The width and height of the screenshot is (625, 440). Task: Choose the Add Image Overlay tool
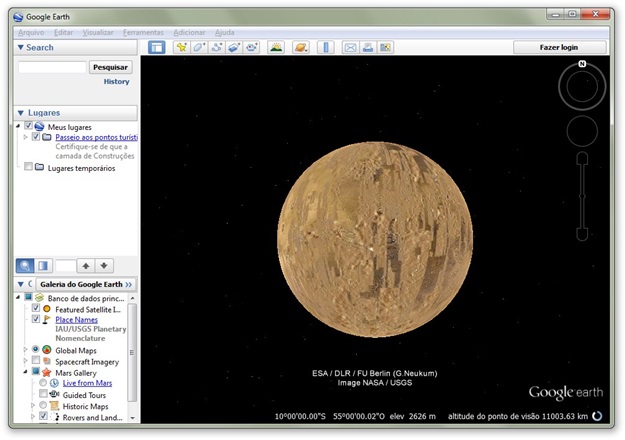point(234,47)
